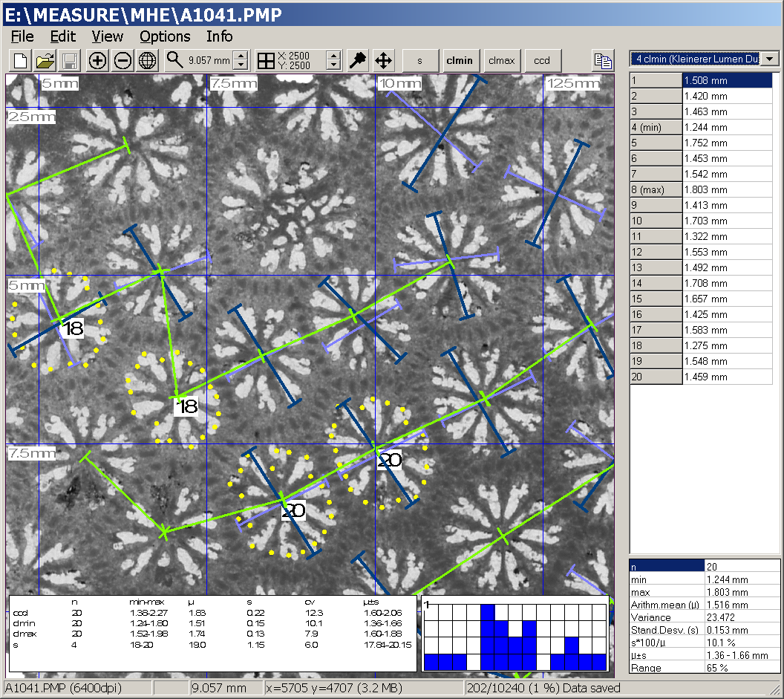Zoom in with the plus circle icon
Viewport: 784px width, 699px height.
tap(97, 61)
